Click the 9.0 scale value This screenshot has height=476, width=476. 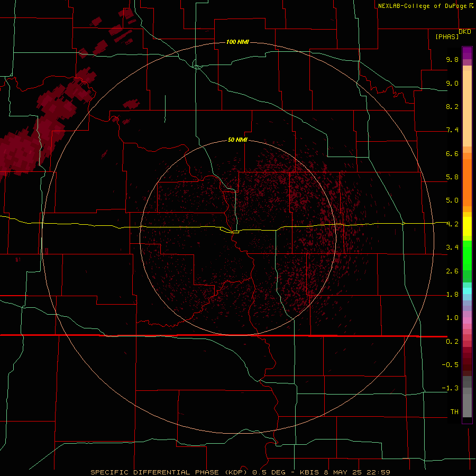click(x=452, y=83)
